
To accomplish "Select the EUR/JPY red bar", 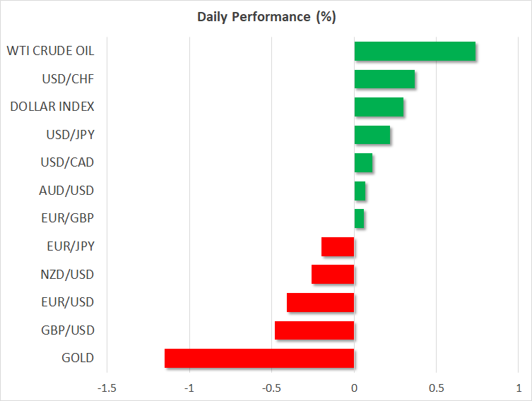I will pos(338,247).
